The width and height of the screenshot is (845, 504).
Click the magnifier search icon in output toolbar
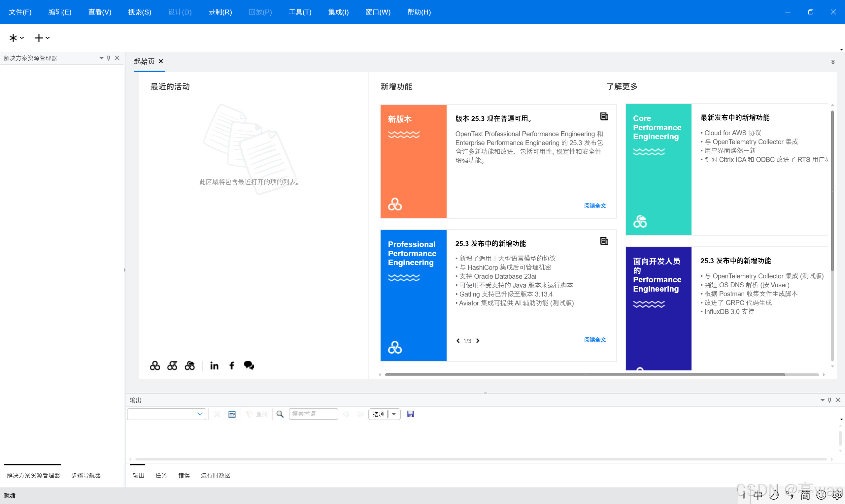280,414
